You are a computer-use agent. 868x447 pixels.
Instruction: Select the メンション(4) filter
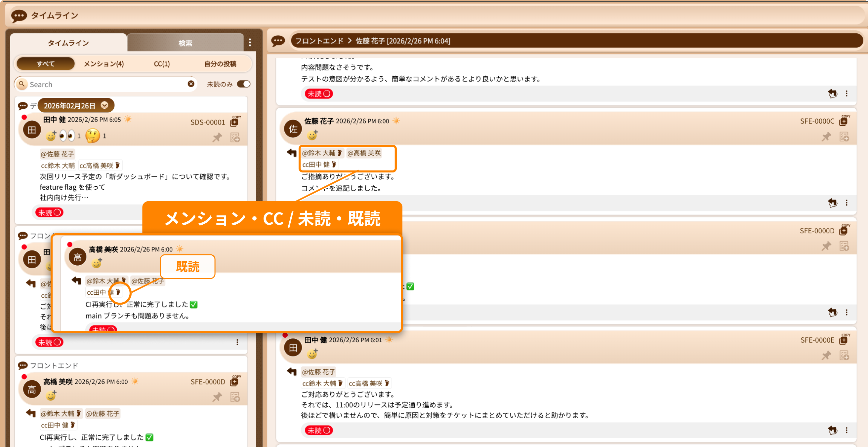(103, 64)
